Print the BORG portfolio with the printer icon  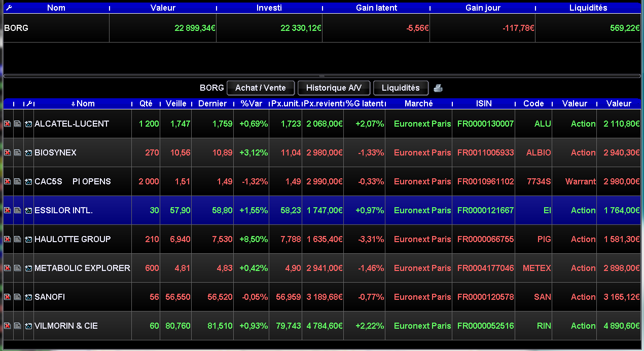(x=438, y=88)
